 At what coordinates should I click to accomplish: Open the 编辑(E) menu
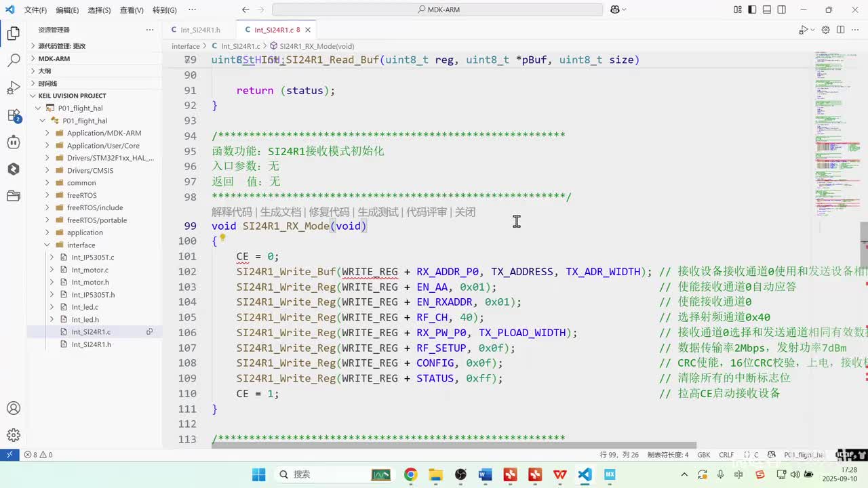click(x=67, y=10)
